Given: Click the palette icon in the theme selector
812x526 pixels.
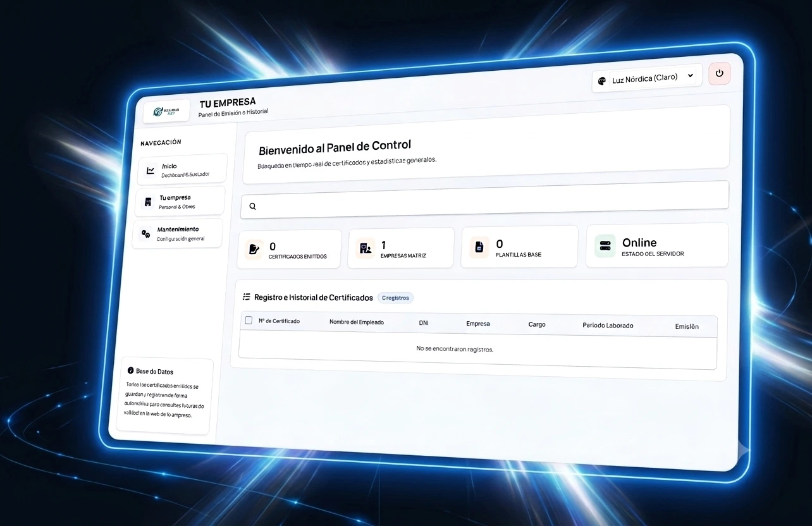Looking at the screenshot, I should pos(602,80).
